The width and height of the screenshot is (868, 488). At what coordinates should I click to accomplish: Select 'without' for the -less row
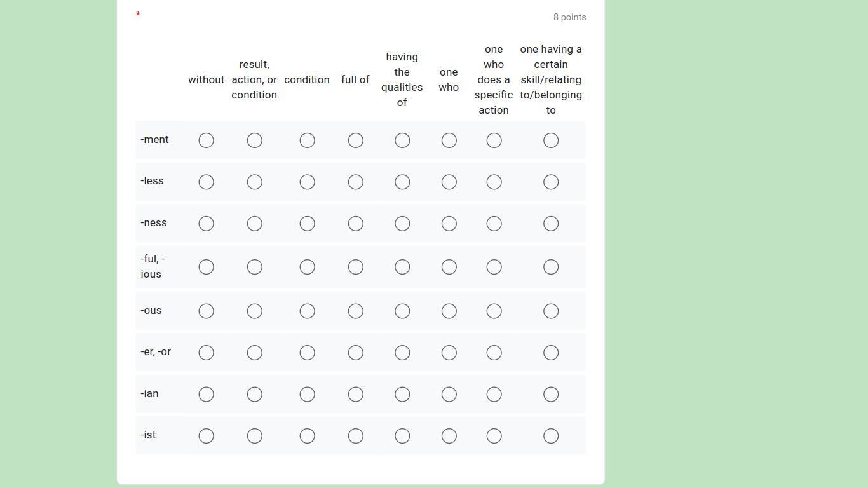point(206,182)
